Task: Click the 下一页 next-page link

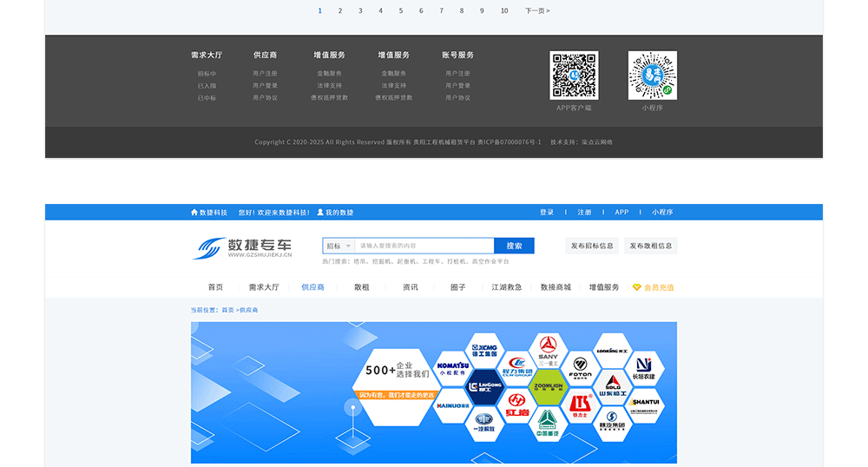Action: pyautogui.click(x=537, y=10)
